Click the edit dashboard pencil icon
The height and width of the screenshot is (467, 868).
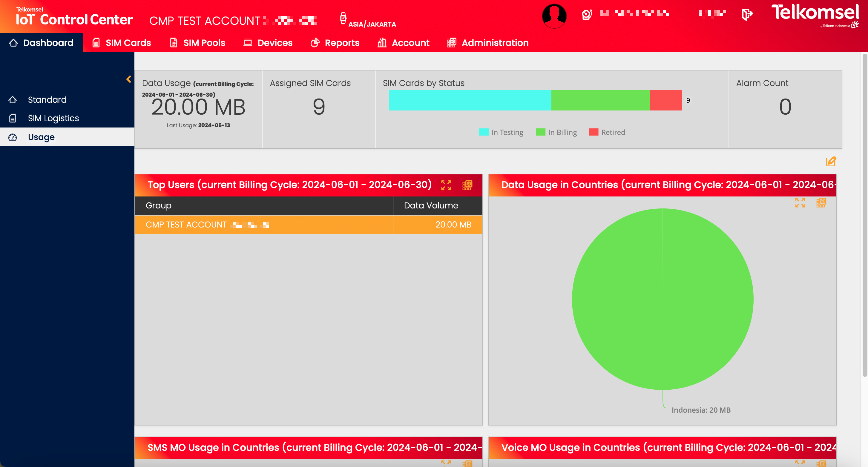[x=831, y=162]
